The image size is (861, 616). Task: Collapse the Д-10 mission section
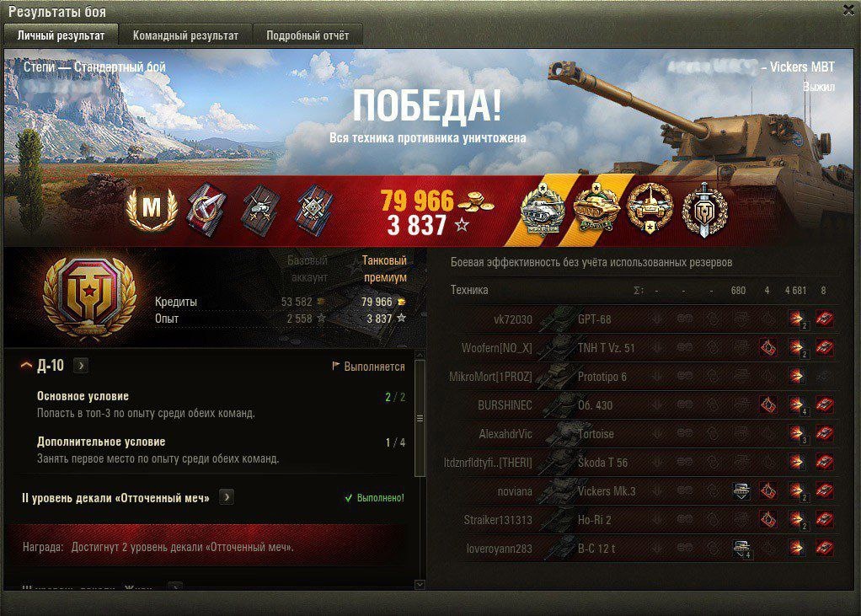point(26,365)
